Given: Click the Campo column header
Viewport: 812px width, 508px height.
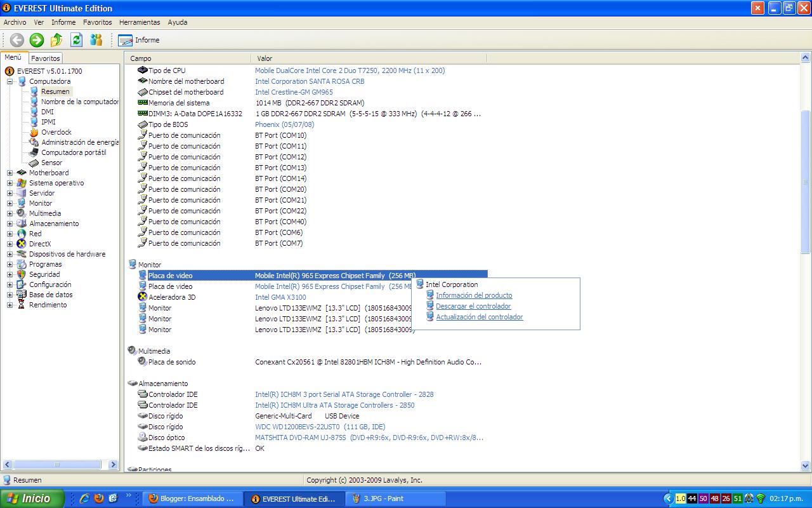Looking at the screenshot, I should point(189,58).
